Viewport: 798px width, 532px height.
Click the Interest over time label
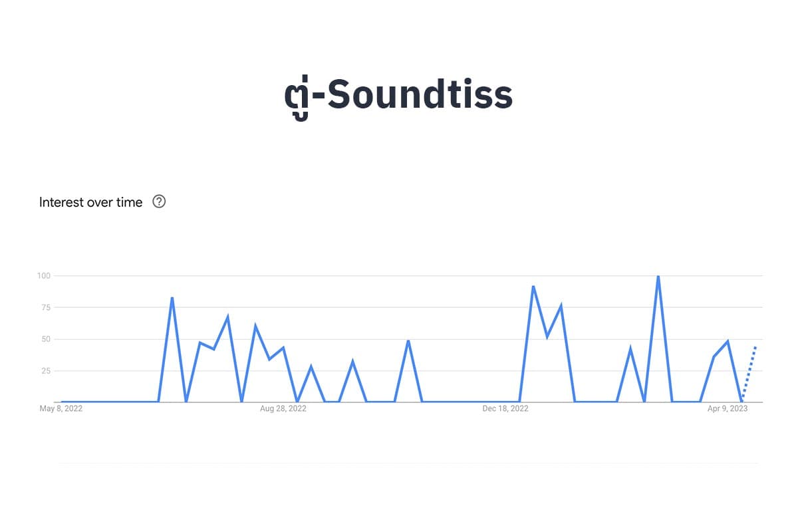tap(91, 202)
